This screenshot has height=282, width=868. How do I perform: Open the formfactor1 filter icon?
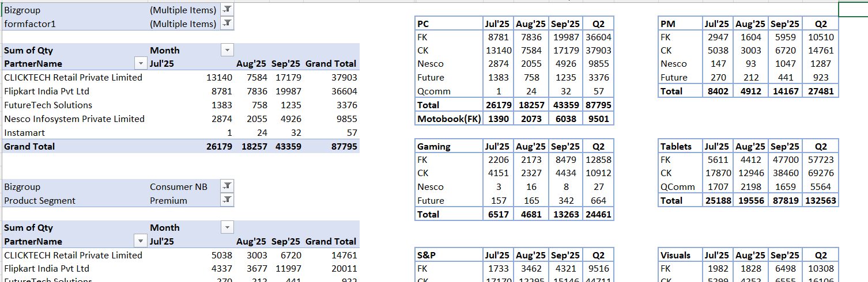coord(227,24)
